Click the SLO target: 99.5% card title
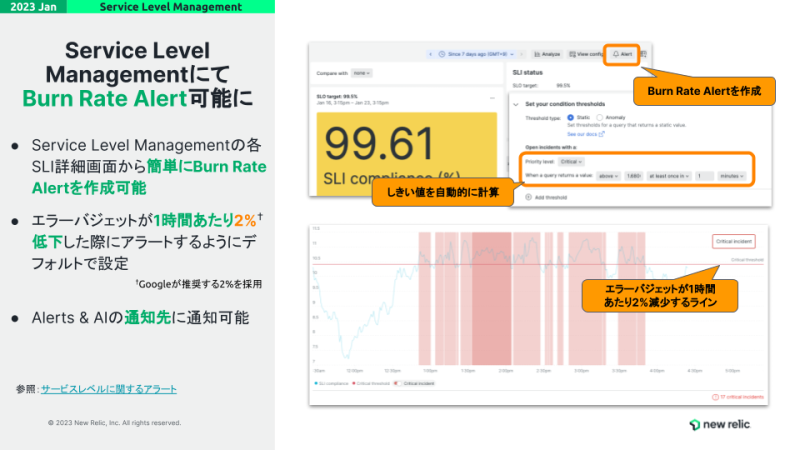 click(337, 96)
